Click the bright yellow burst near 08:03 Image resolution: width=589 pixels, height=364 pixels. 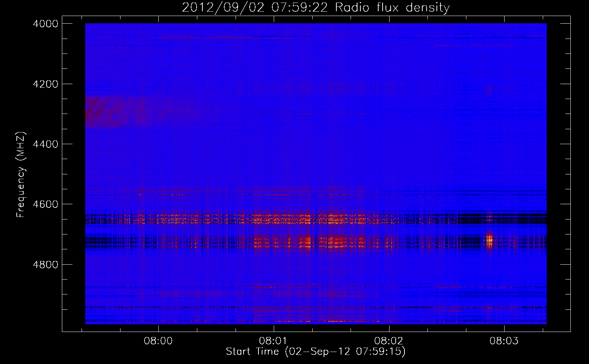click(x=490, y=240)
